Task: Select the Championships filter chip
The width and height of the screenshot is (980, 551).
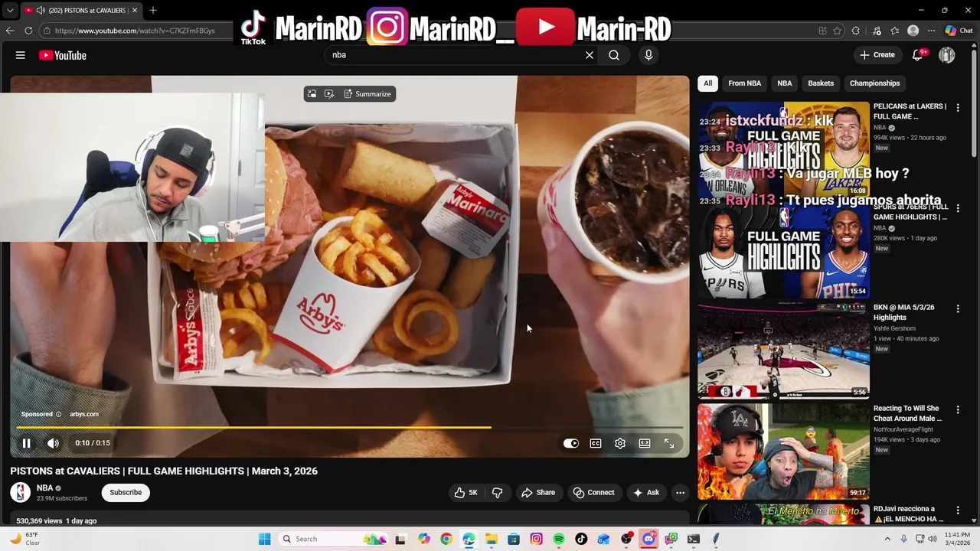Action: click(x=874, y=83)
